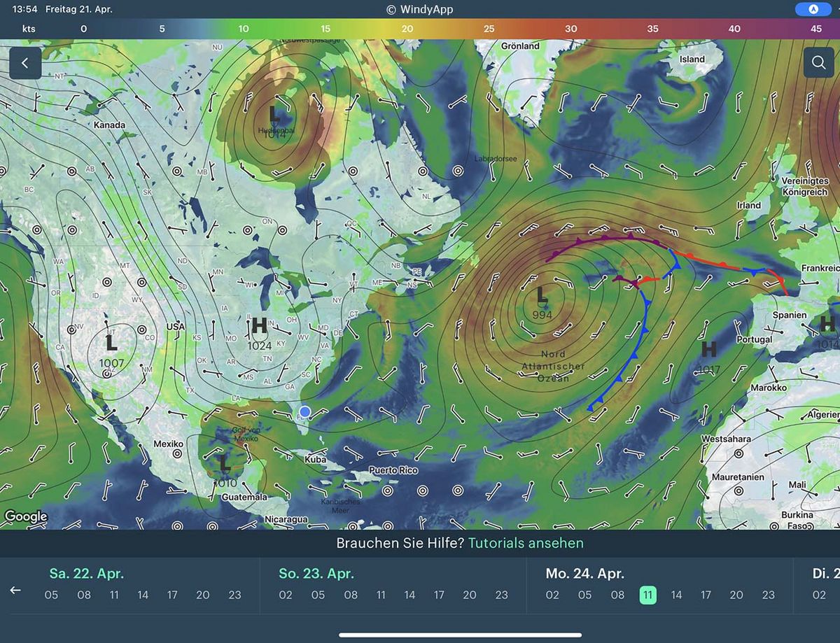840x643 pixels.
Task: Choose hour 05 on Saturday 22
Action: [51, 595]
